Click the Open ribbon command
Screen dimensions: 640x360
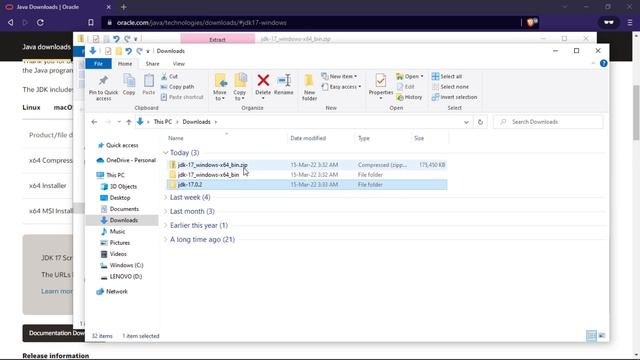[410, 76]
